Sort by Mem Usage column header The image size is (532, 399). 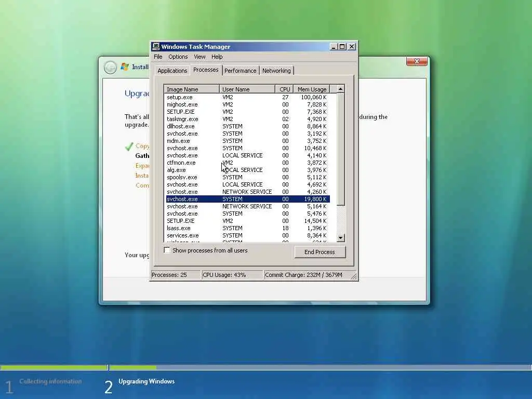point(312,89)
